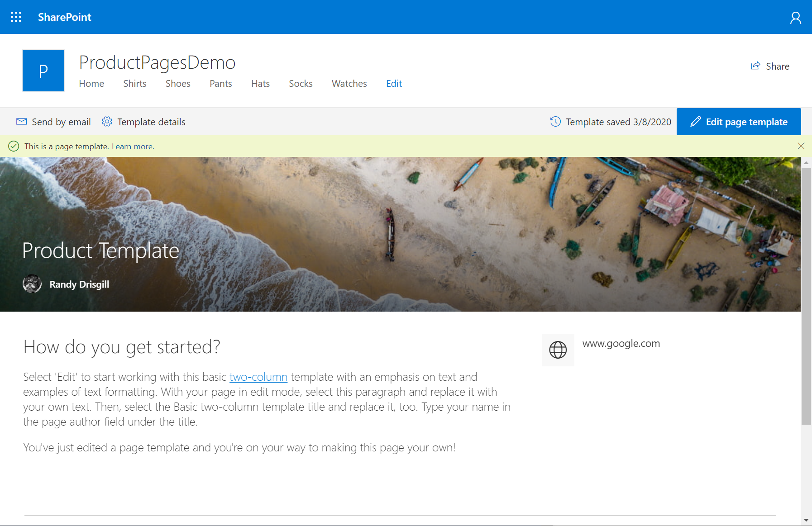
Task: Click Randy Drisgill's avatar photo
Action: pyautogui.click(x=32, y=284)
